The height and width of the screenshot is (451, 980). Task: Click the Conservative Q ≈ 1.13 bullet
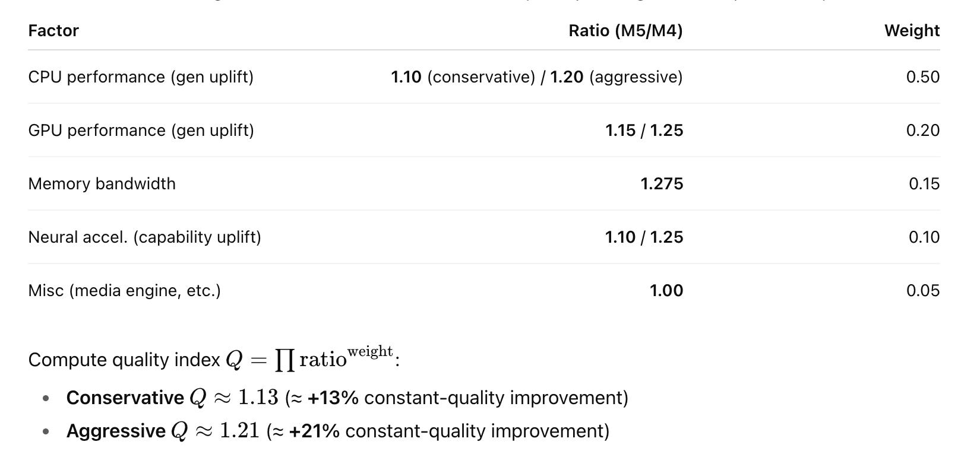point(347,398)
